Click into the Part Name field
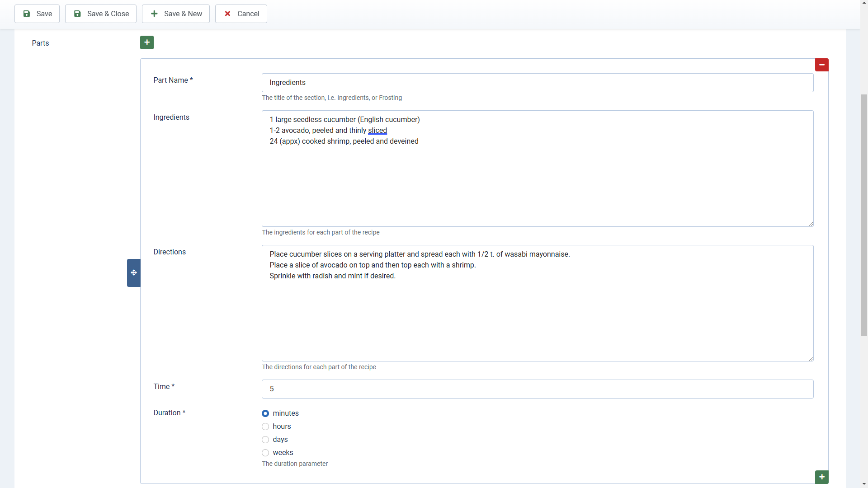The width and height of the screenshot is (868, 488). 537,83
